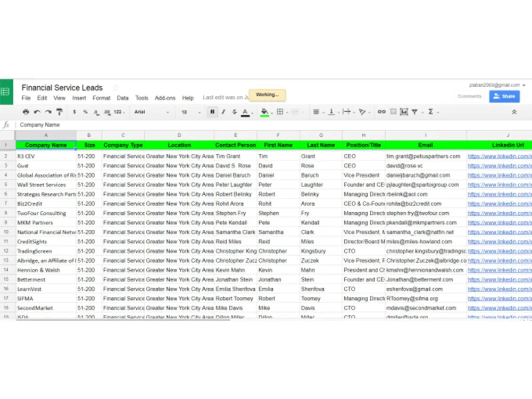This screenshot has width=532, height=399.
Task: Click the Insert link icon
Action: [381, 112]
